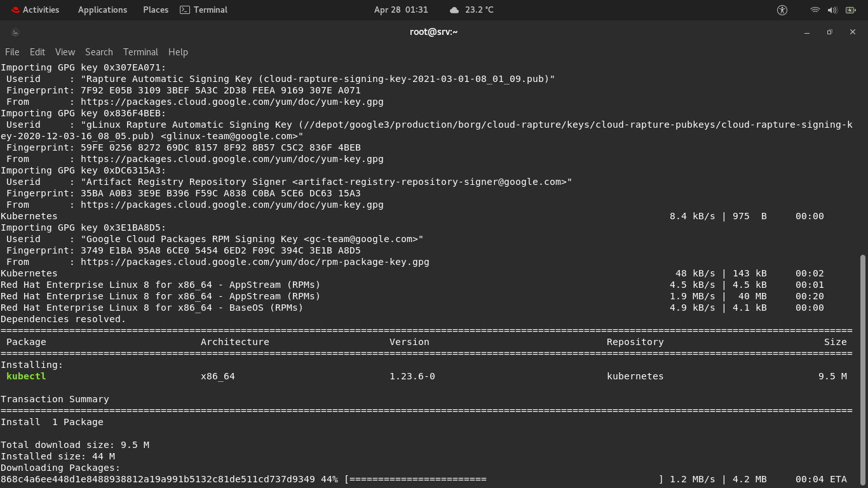The height and width of the screenshot is (488, 868).
Task: Click the terminal window icon in the title bar
Action: 15,32
